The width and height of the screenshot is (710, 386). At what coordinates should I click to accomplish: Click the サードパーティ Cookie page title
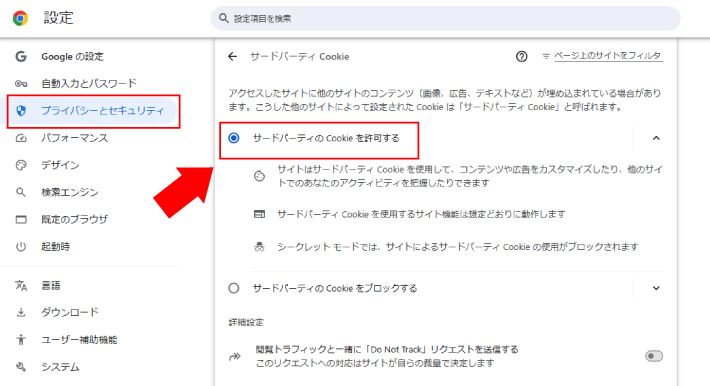tap(300, 57)
